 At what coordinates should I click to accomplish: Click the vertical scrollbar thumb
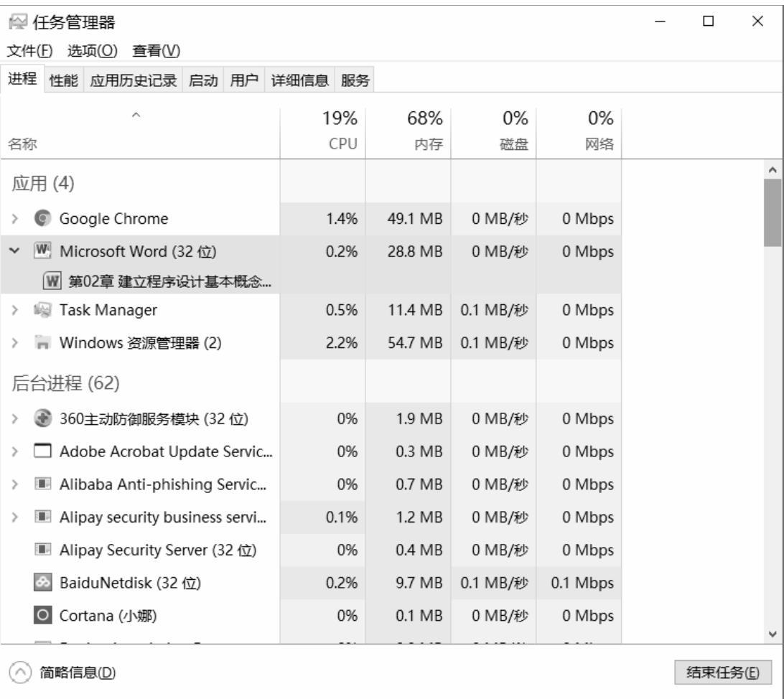tap(773, 212)
